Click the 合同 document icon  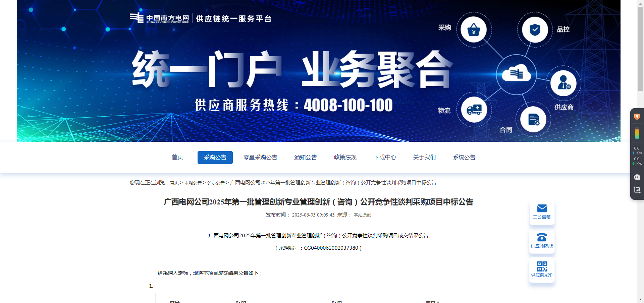click(x=533, y=120)
